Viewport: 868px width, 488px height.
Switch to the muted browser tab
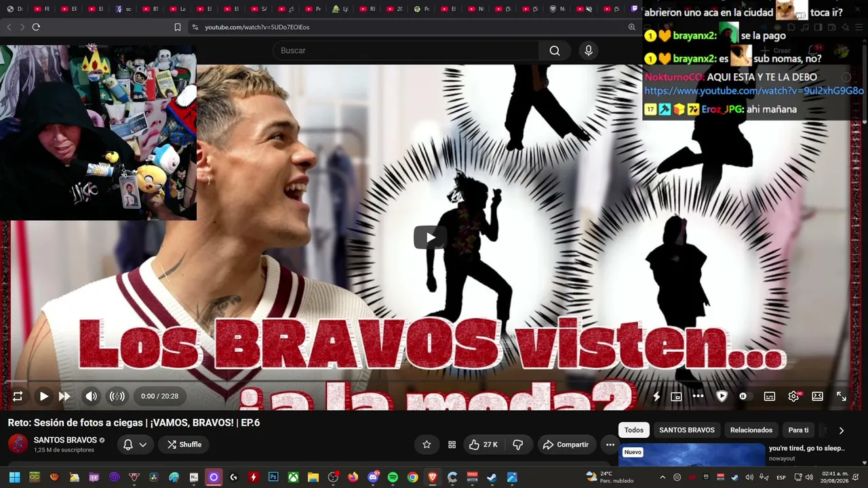[x=584, y=9]
